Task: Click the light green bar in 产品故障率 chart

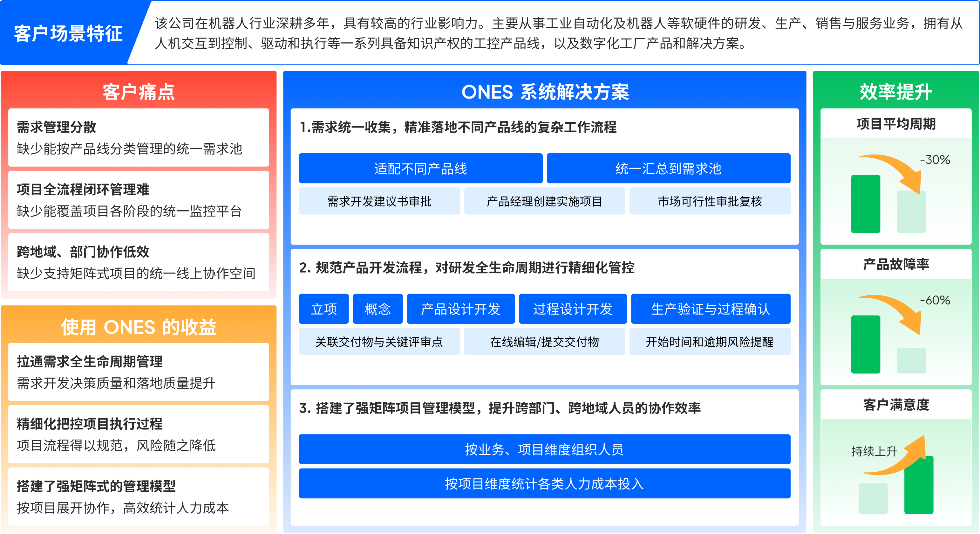Action: [x=911, y=361]
